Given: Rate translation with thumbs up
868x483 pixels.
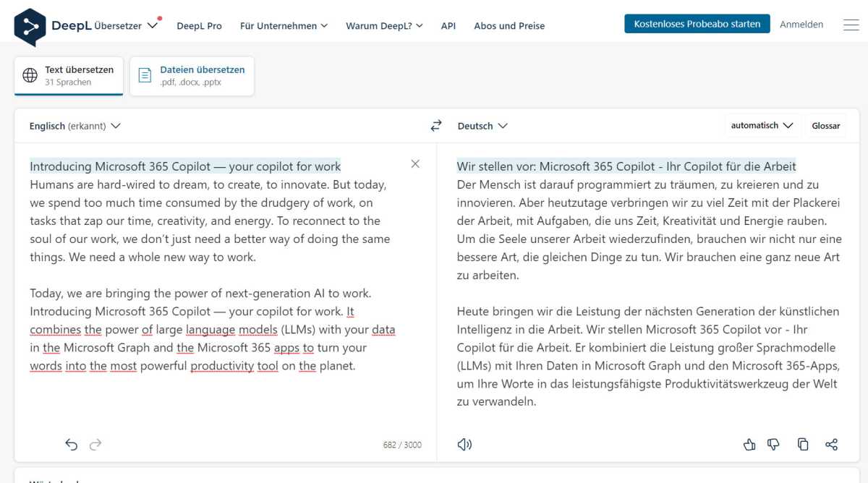Looking at the screenshot, I should [x=749, y=445].
